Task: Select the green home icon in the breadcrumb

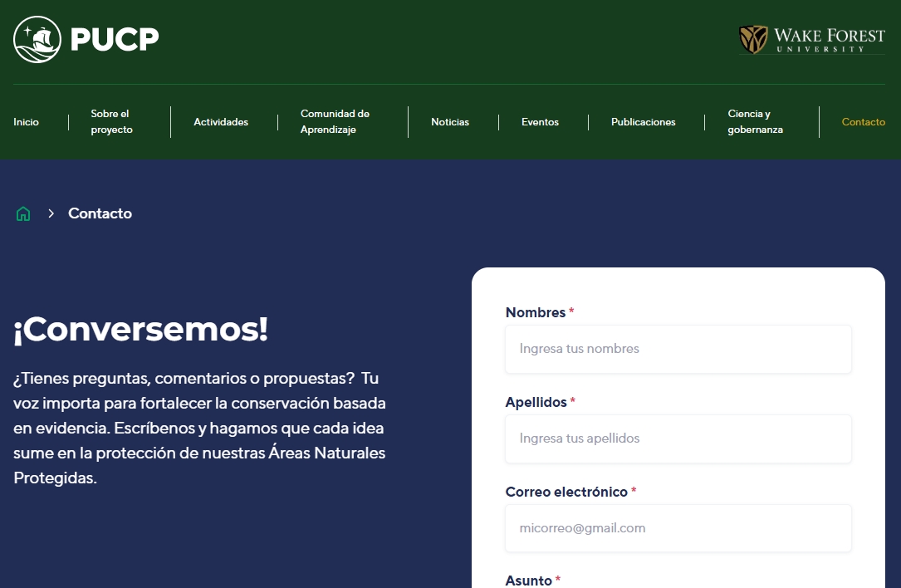Action: 23,213
